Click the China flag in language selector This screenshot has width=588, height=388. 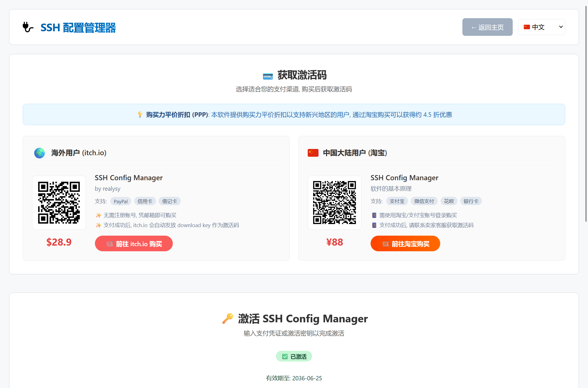527,27
